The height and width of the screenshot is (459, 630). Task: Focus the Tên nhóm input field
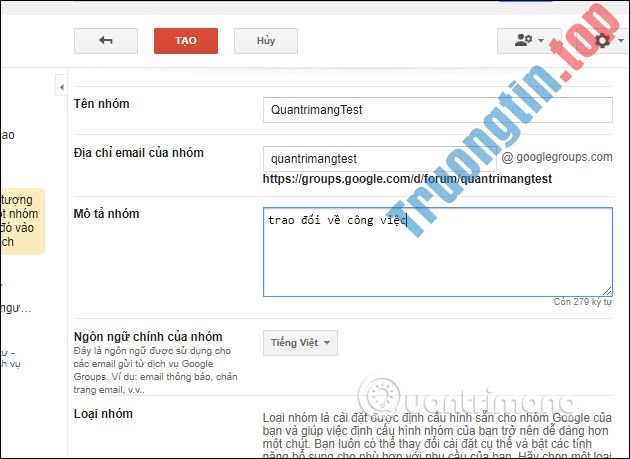(x=438, y=110)
